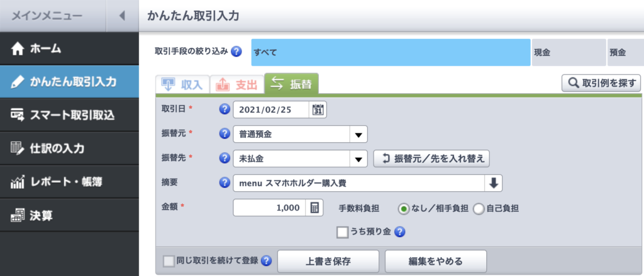Click the かんたん取引入力 page title
This screenshot has height=276, width=644.
pos(193,16)
